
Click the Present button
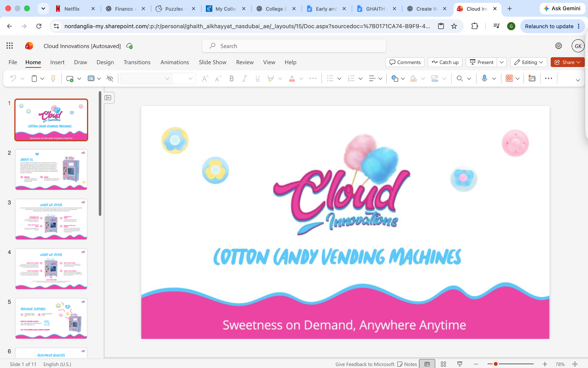pos(481,62)
